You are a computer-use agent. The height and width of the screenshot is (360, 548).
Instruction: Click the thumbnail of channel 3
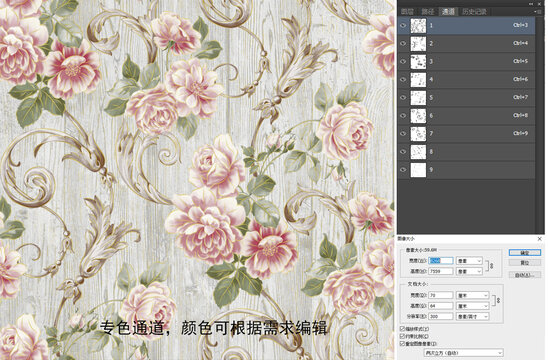418,62
